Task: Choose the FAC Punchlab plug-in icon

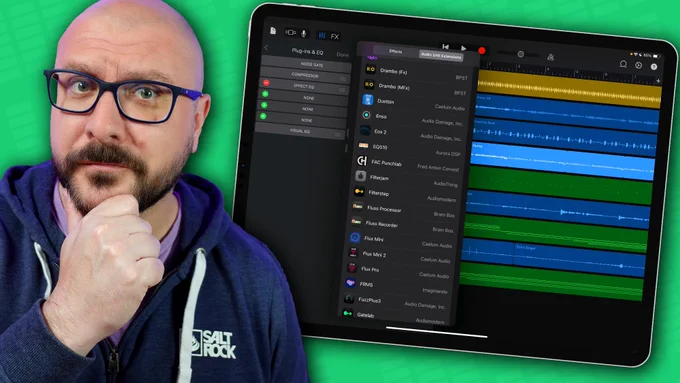Action: click(362, 161)
